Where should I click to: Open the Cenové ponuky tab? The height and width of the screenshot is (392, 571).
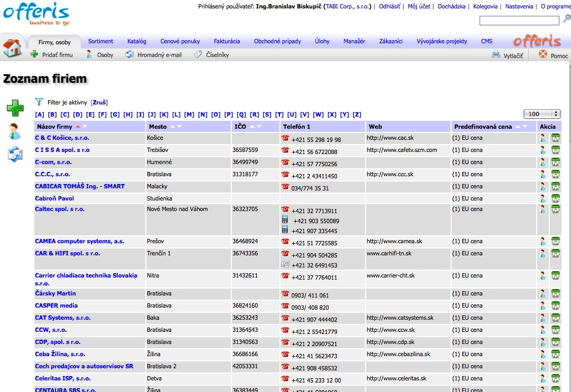(180, 42)
